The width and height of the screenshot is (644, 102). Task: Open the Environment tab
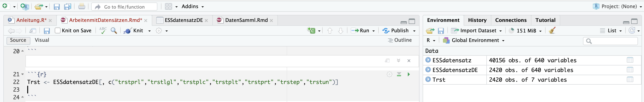443,20
